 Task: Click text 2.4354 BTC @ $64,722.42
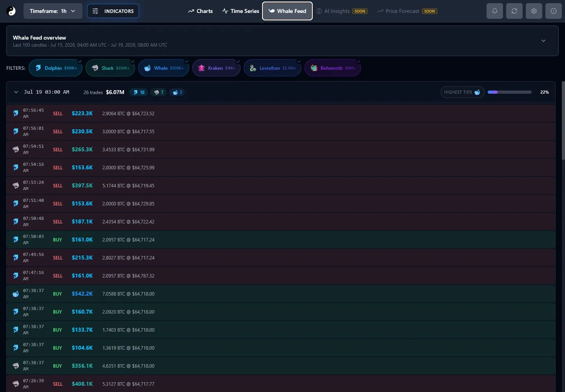coord(128,221)
